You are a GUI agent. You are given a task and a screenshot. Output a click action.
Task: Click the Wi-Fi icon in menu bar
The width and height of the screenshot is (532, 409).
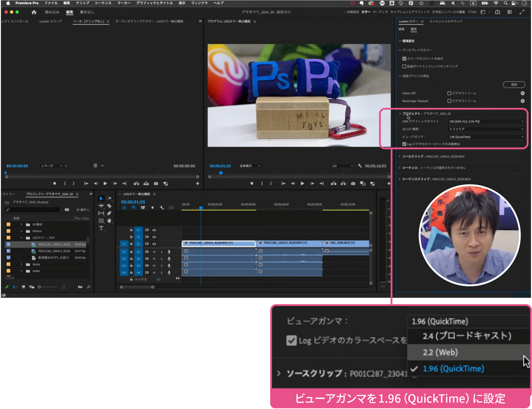click(496, 3)
